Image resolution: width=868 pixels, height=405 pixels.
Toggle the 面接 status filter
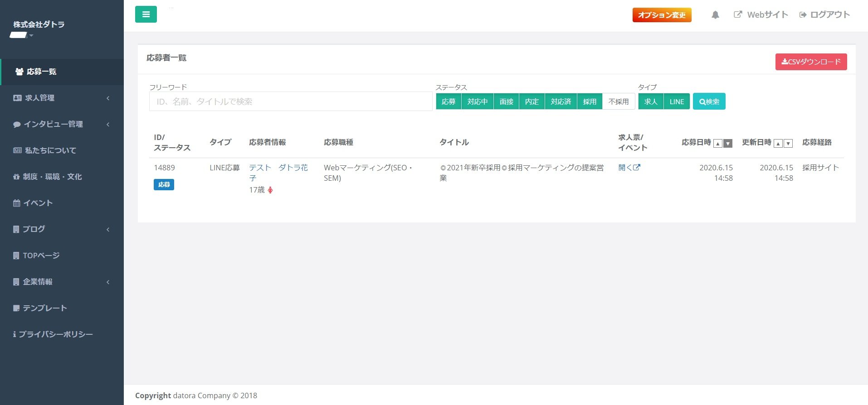click(506, 101)
